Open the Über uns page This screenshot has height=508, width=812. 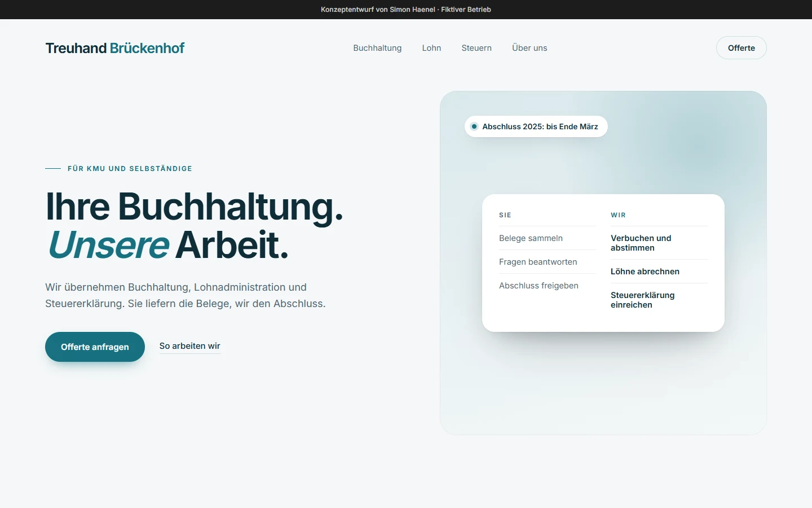(529, 48)
